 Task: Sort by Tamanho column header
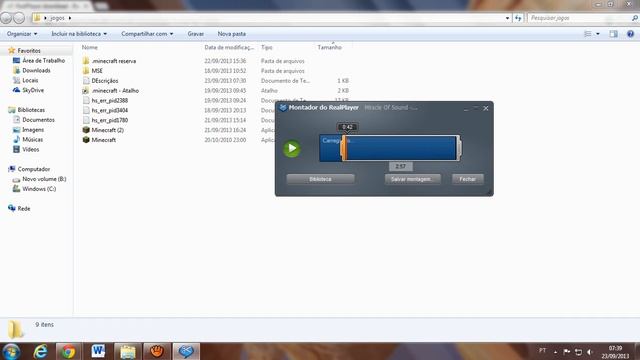pos(329,47)
